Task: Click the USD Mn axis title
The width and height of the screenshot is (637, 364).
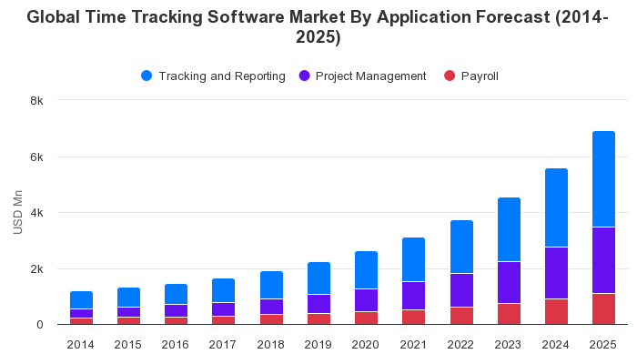Action: coord(18,212)
